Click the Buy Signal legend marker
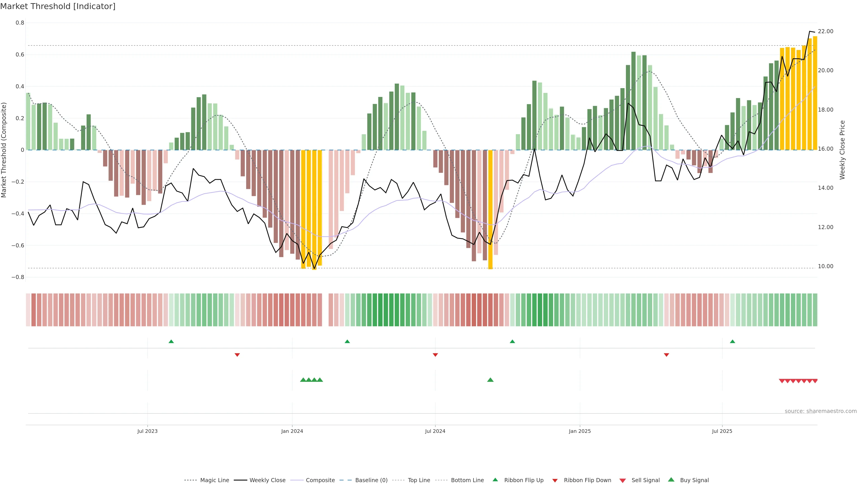The width and height of the screenshot is (868, 488). (x=671, y=480)
